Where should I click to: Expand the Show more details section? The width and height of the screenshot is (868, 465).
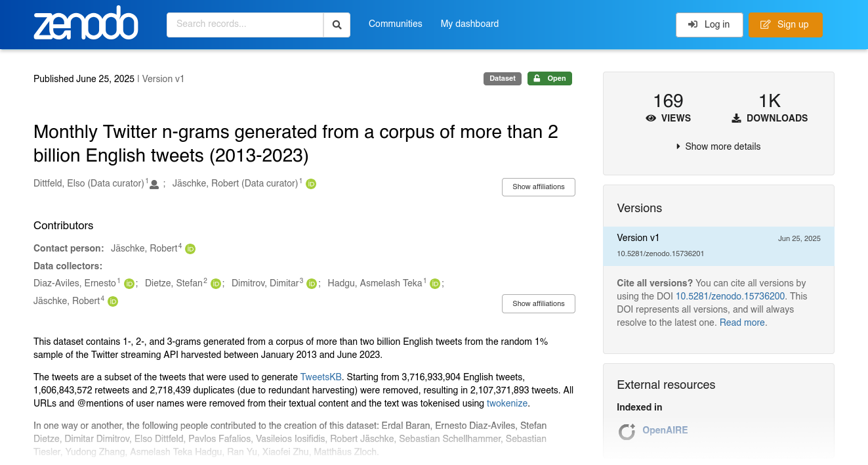[x=718, y=146]
